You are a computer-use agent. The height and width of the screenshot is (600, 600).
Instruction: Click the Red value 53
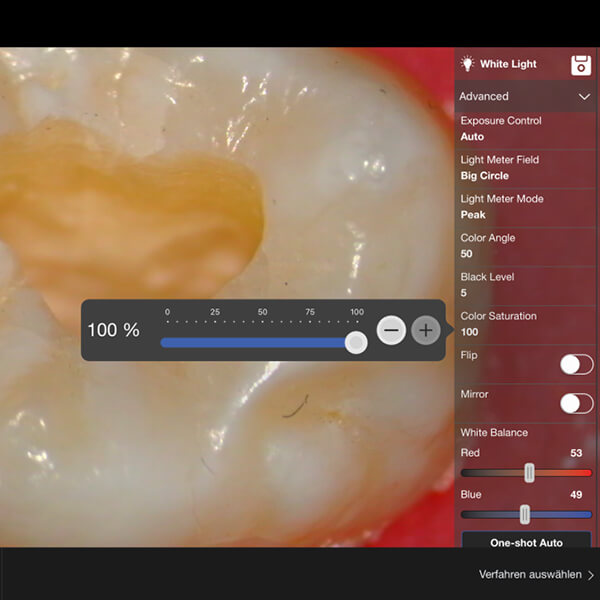click(576, 453)
